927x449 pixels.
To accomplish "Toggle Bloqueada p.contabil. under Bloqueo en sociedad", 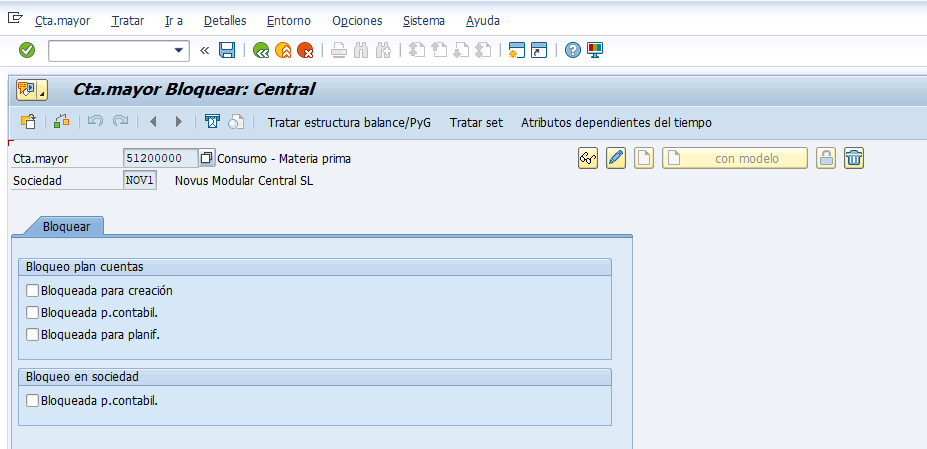I will 33,400.
